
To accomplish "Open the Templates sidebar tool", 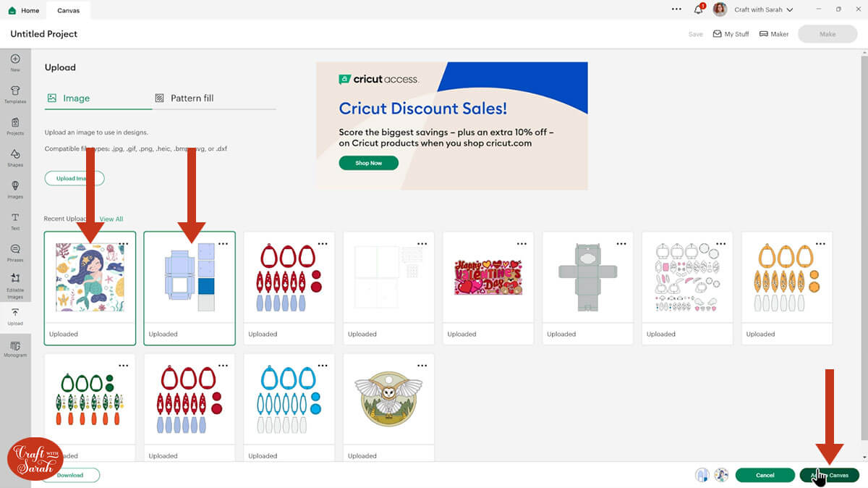I will (x=15, y=94).
